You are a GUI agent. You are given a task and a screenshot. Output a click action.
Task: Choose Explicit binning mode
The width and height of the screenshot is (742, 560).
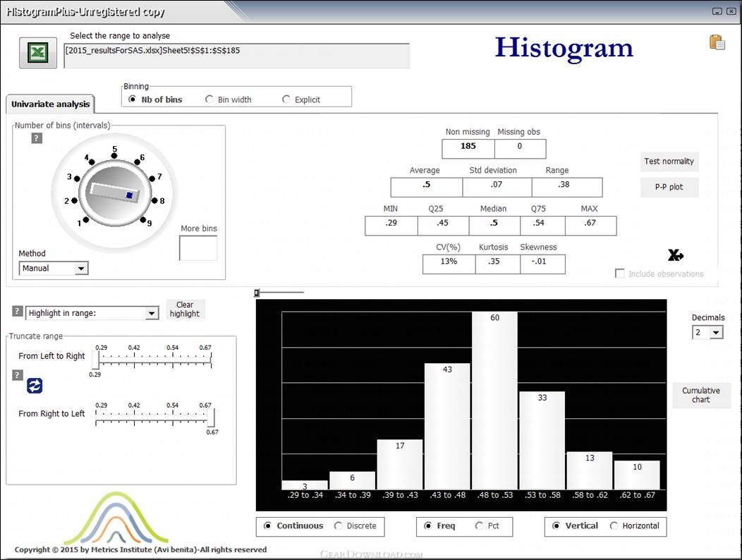pyautogui.click(x=286, y=99)
